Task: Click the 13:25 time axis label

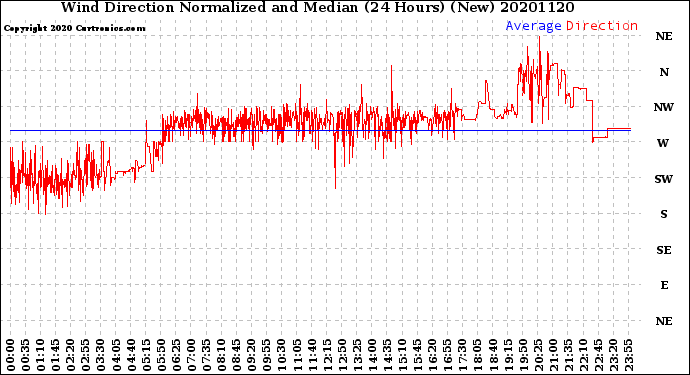Action: 357,355
